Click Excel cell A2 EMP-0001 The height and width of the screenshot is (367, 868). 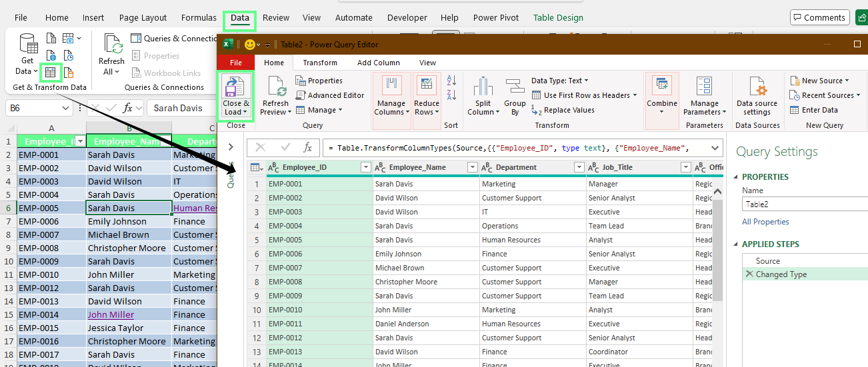click(51, 155)
